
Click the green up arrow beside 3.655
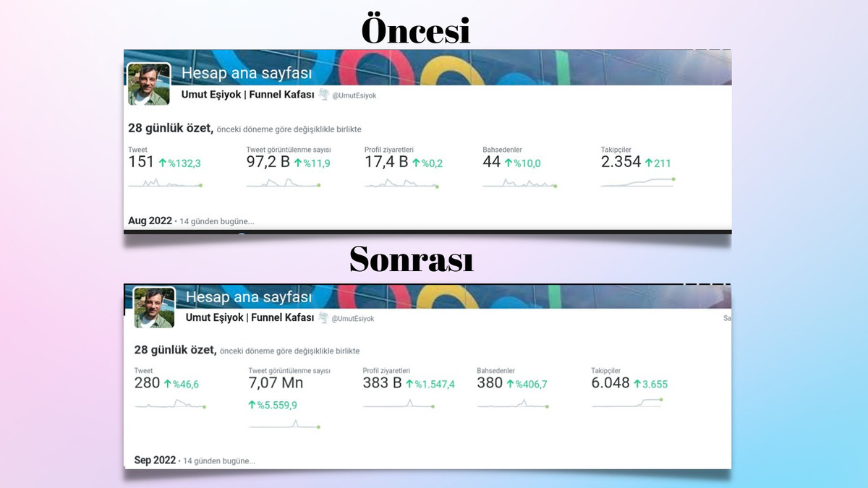tap(638, 384)
